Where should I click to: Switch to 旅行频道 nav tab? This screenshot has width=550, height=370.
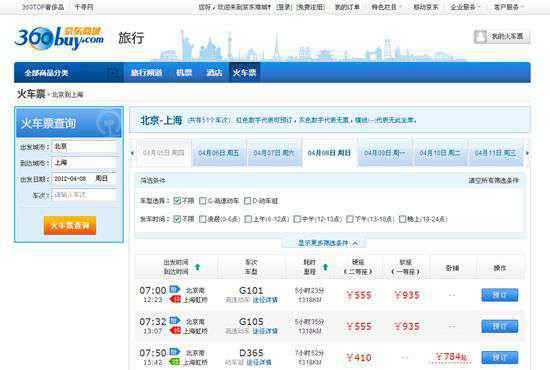point(146,73)
